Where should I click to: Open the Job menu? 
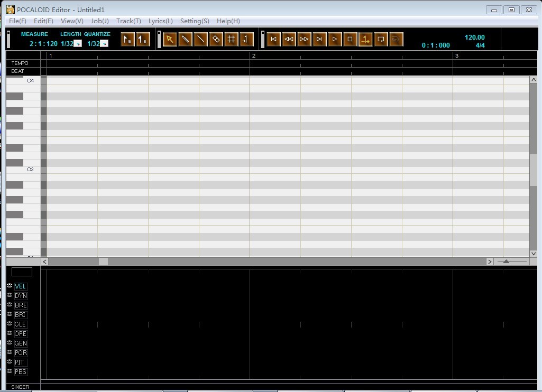[x=100, y=21]
